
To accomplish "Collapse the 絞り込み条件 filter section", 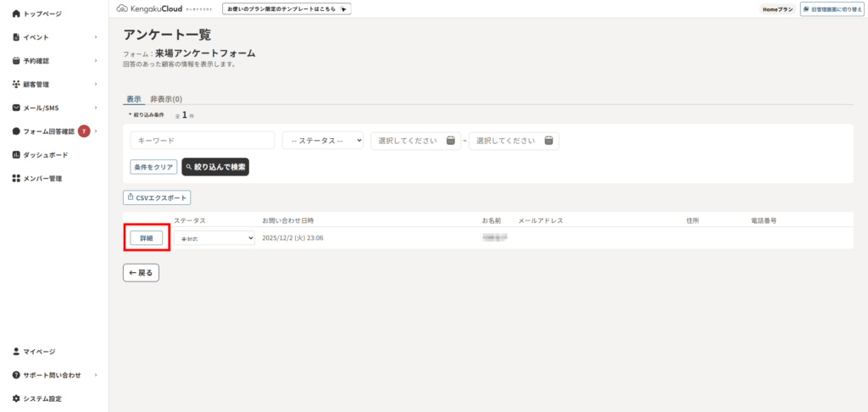I will (146, 114).
